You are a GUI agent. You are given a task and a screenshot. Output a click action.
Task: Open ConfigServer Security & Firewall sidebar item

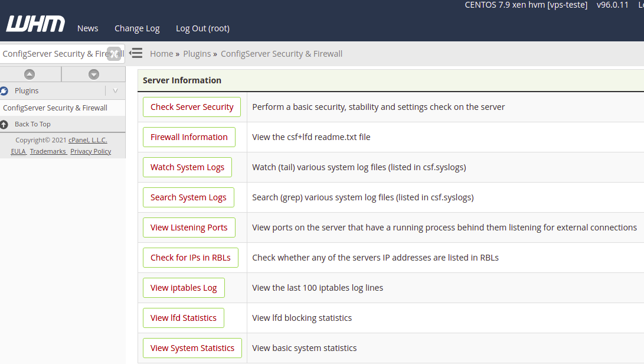[55, 108]
